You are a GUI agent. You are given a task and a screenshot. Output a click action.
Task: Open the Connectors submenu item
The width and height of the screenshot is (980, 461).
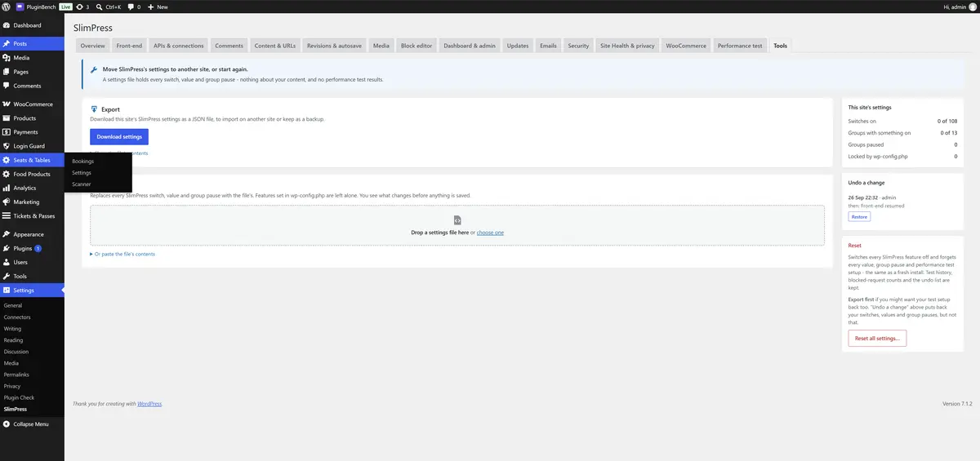click(17, 317)
